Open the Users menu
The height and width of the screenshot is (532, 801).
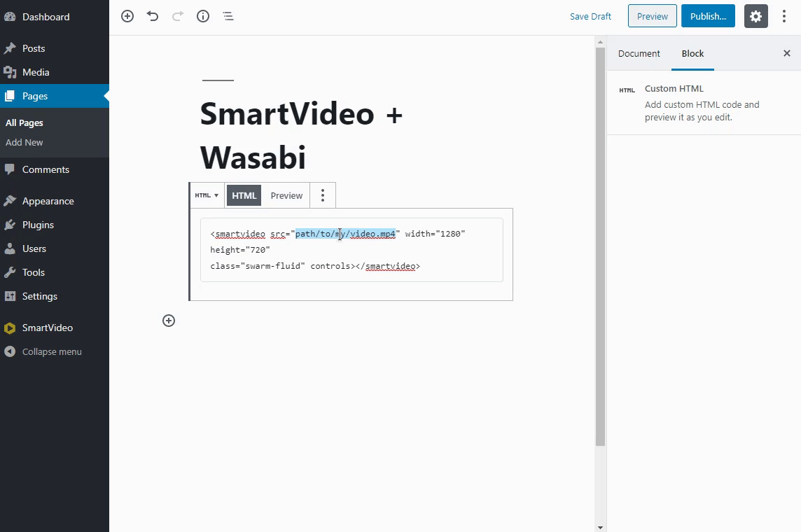(54, 248)
